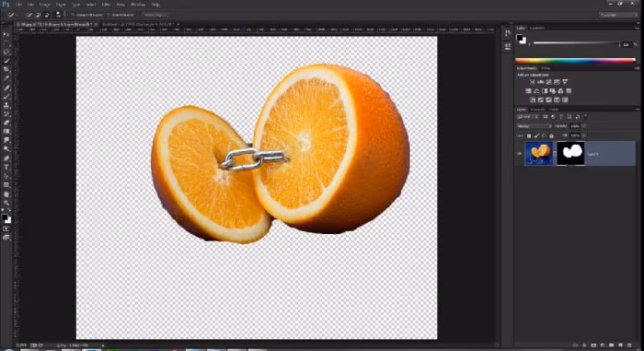
Task: Add a Levels adjustment
Action: click(541, 82)
